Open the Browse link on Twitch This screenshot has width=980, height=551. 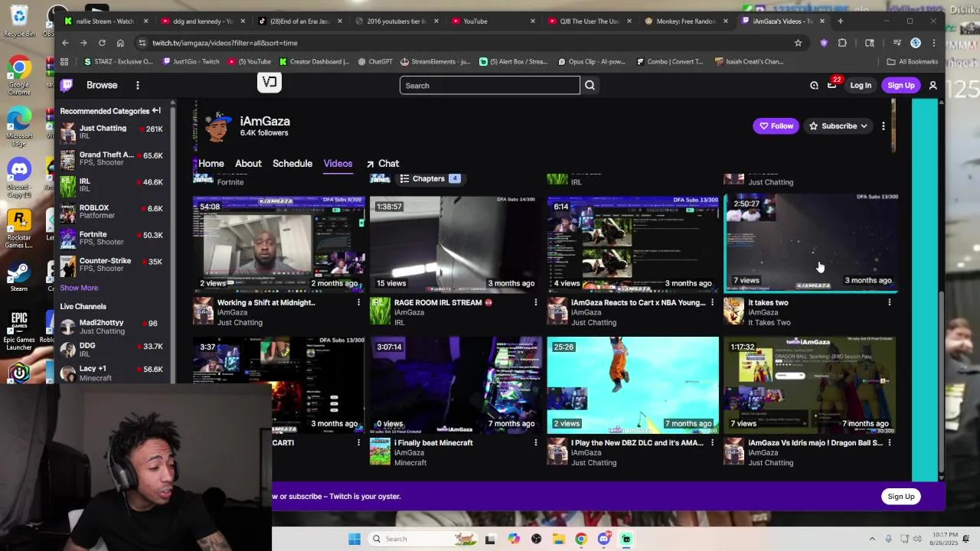click(102, 86)
